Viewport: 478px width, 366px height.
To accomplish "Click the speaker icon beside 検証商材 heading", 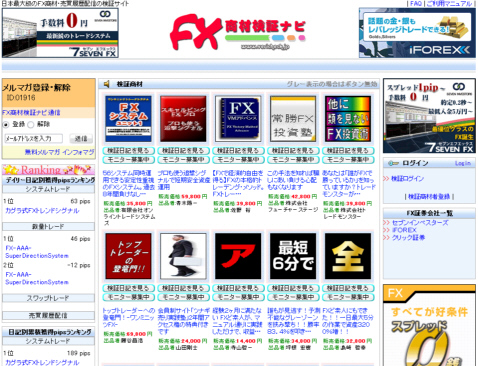I will pos(106,84).
